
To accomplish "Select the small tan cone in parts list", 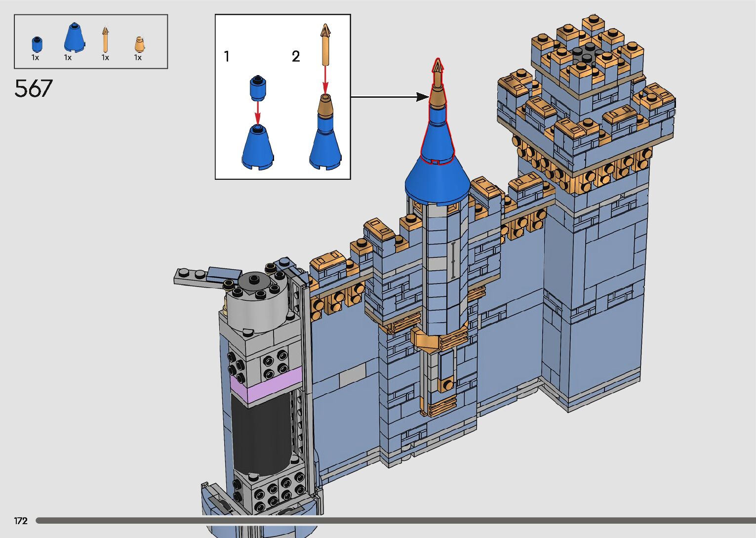I will click(x=139, y=45).
